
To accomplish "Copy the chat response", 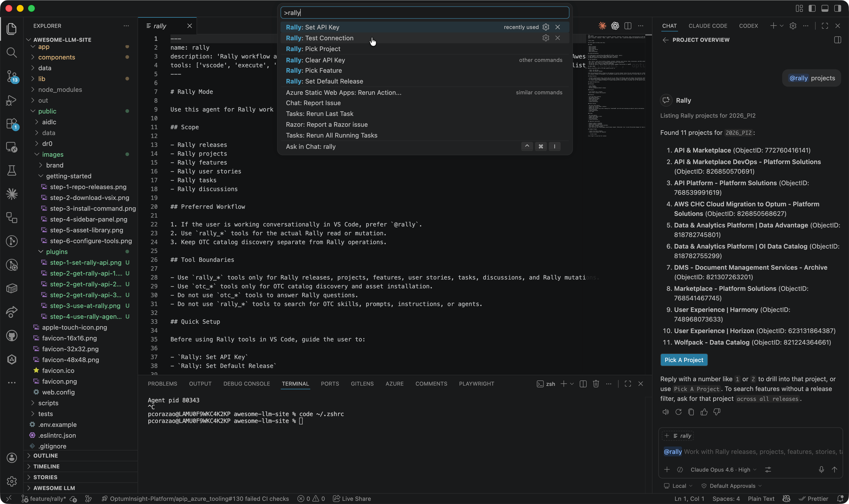I will 691,412.
